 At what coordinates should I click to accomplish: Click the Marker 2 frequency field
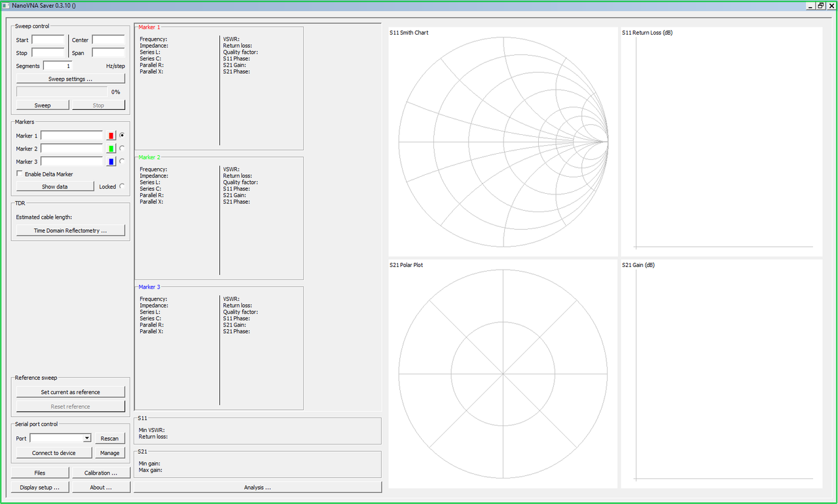pyautogui.click(x=72, y=149)
